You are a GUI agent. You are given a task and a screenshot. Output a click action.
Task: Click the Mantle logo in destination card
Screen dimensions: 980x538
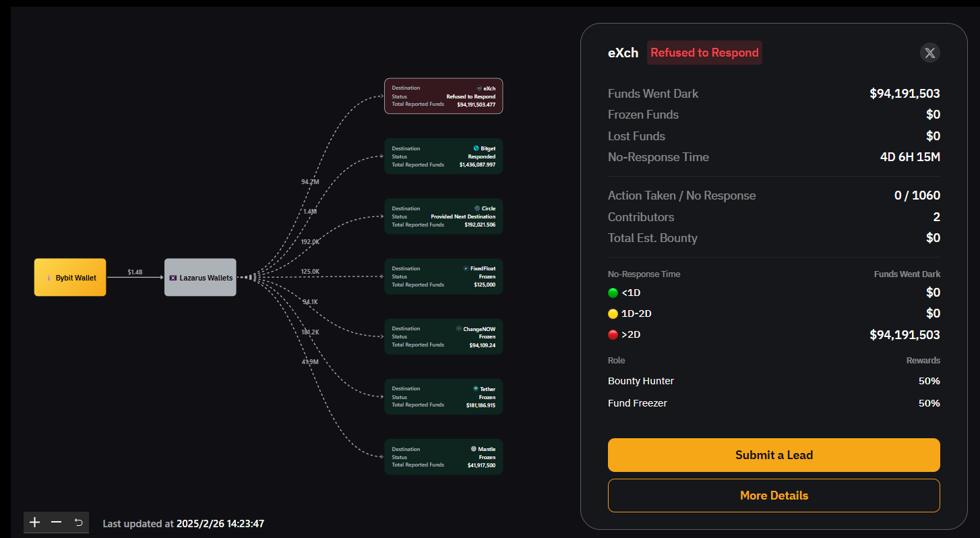[474, 449]
